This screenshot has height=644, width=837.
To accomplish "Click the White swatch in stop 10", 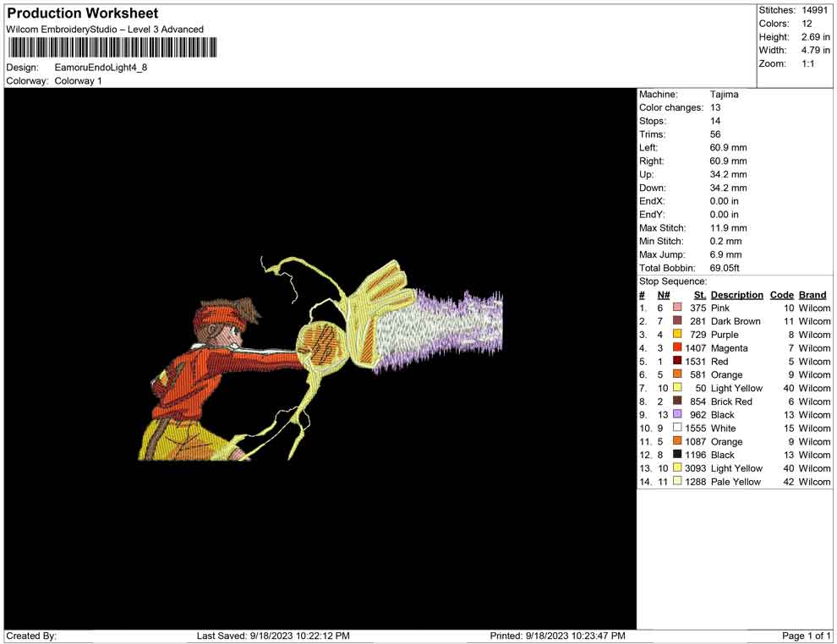I will [677, 428].
